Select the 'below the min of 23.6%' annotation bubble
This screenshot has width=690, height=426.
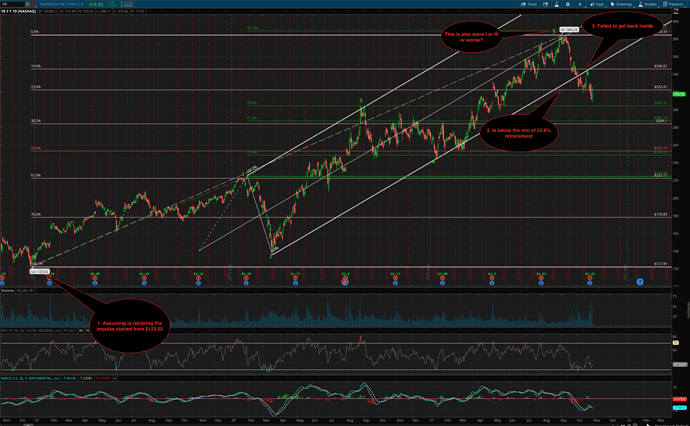click(518, 135)
